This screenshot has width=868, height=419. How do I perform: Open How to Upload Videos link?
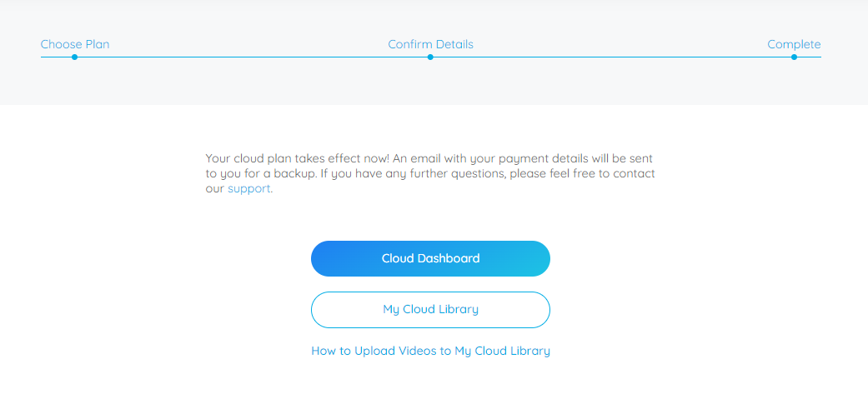430,351
